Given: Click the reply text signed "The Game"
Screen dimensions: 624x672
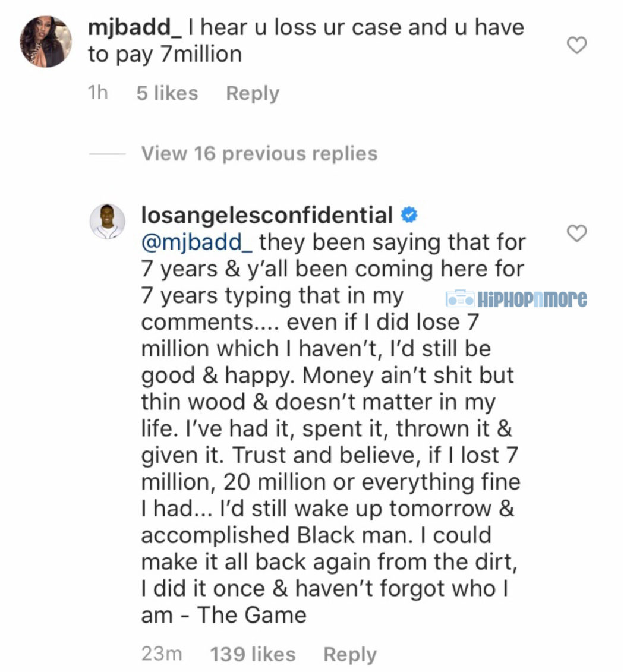Looking at the screenshot, I should click(x=327, y=428).
